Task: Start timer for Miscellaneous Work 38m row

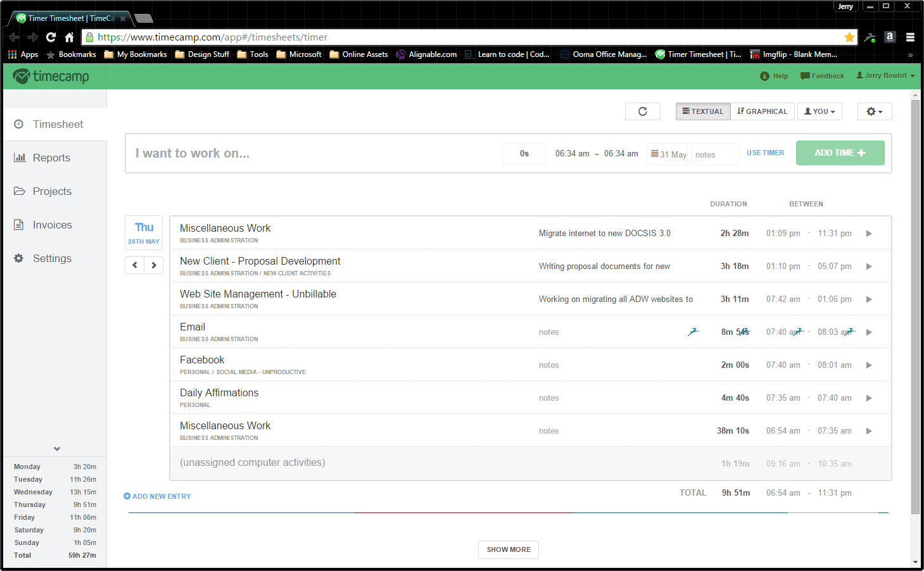Action: click(x=869, y=431)
